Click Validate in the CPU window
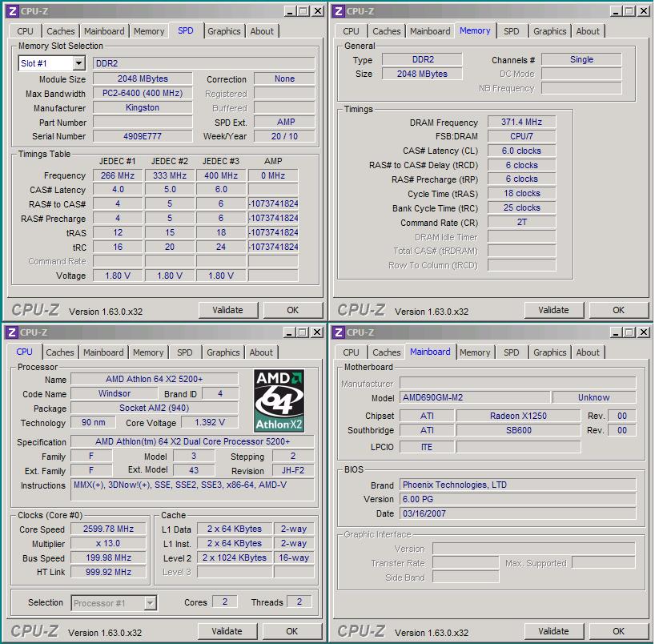The height and width of the screenshot is (644, 655). 227,631
